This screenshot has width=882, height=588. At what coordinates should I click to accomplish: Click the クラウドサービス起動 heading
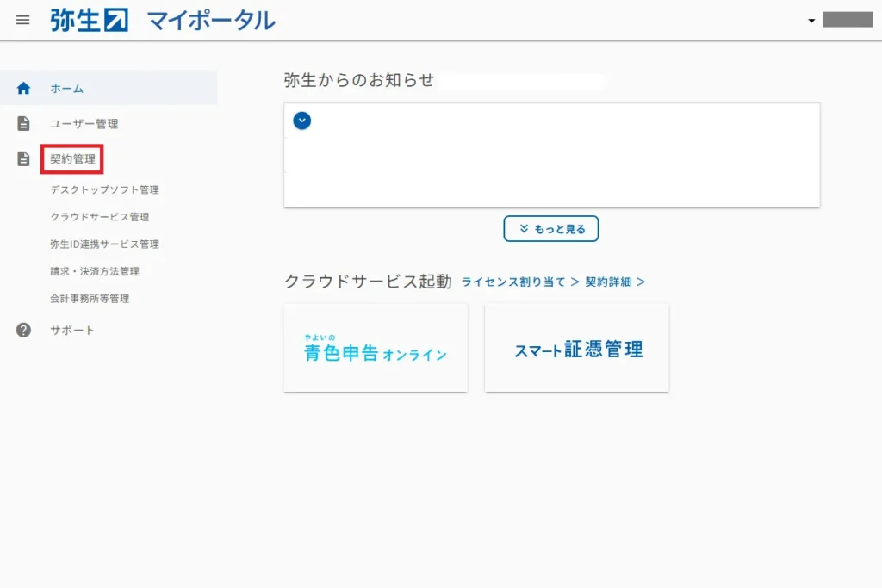(368, 281)
